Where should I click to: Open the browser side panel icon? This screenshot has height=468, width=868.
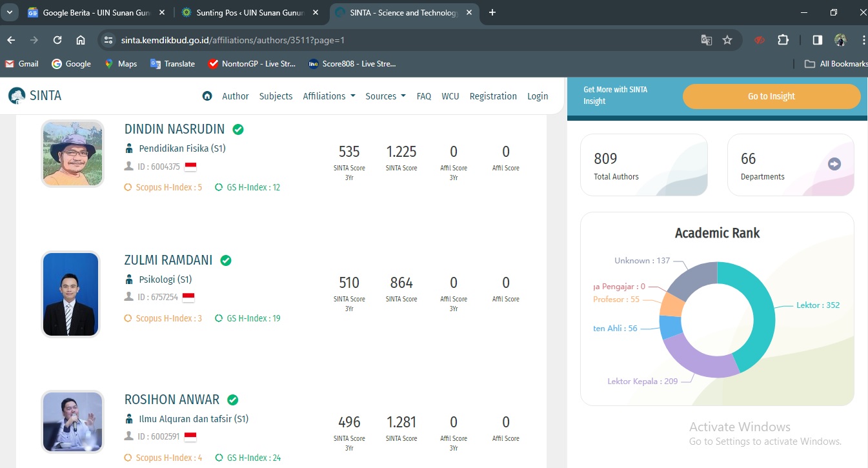[x=817, y=40]
